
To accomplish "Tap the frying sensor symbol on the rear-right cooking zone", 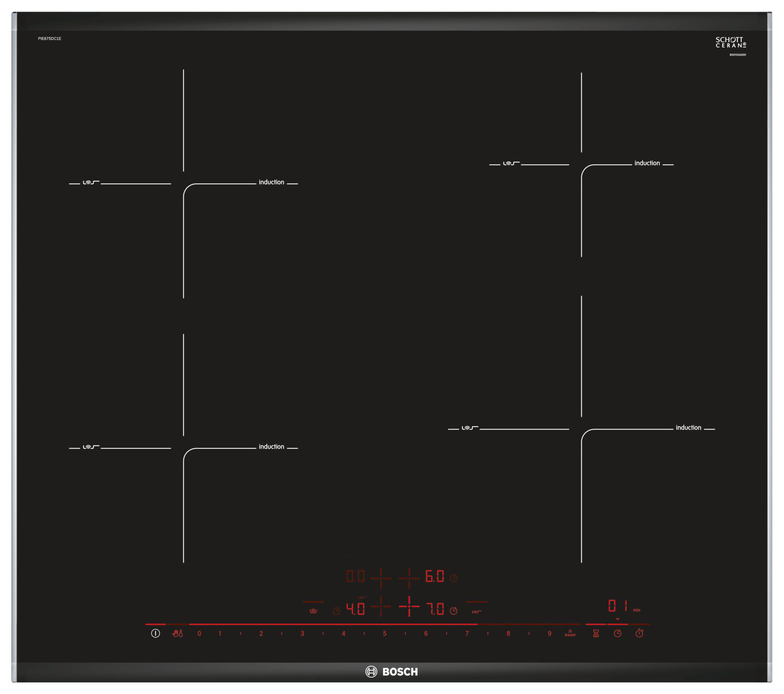I will coord(511,163).
